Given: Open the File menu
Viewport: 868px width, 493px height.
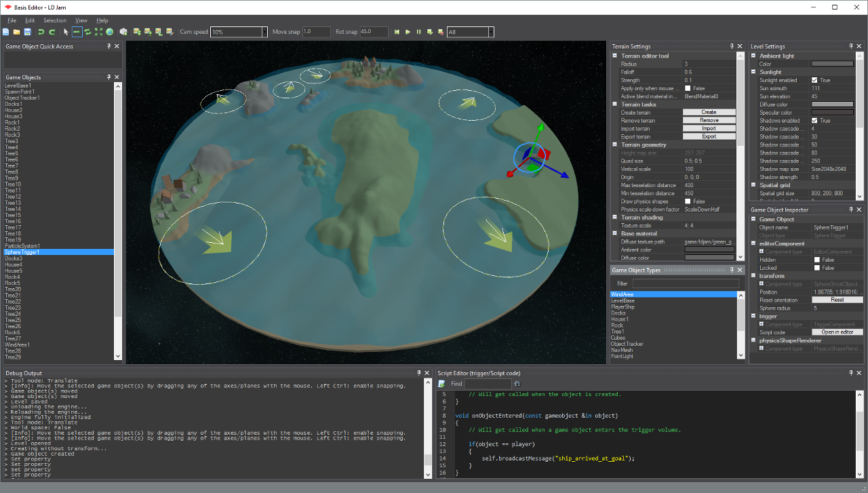Looking at the screenshot, I should pos(12,20).
